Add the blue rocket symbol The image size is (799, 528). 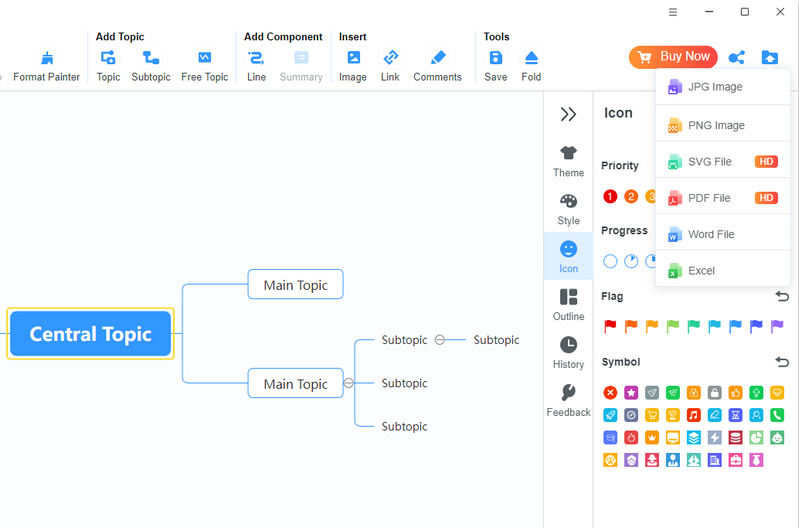point(610,415)
